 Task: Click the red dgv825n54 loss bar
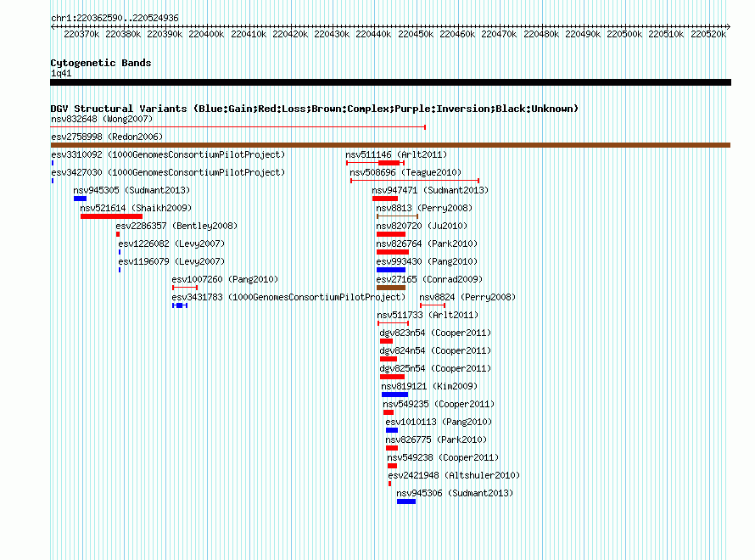(x=393, y=377)
